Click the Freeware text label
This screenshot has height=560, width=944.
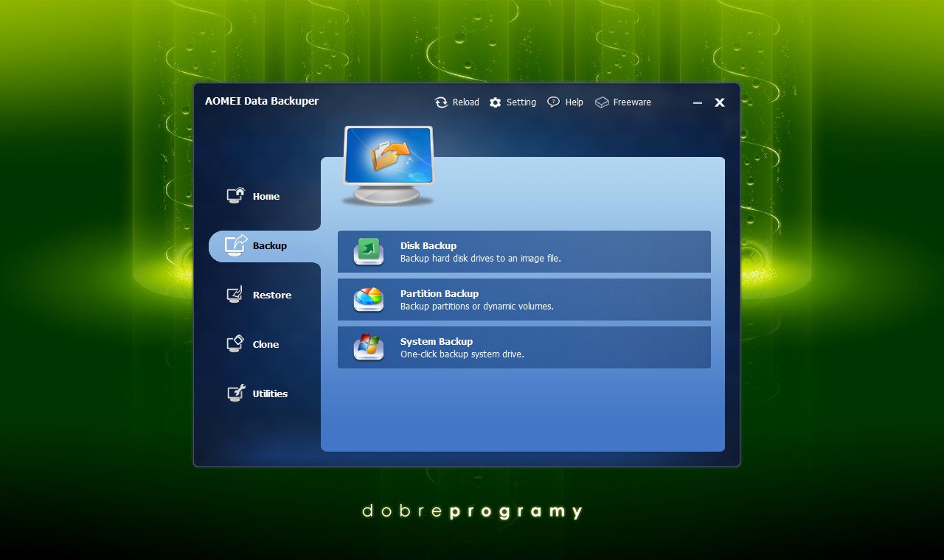(x=632, y=102)
